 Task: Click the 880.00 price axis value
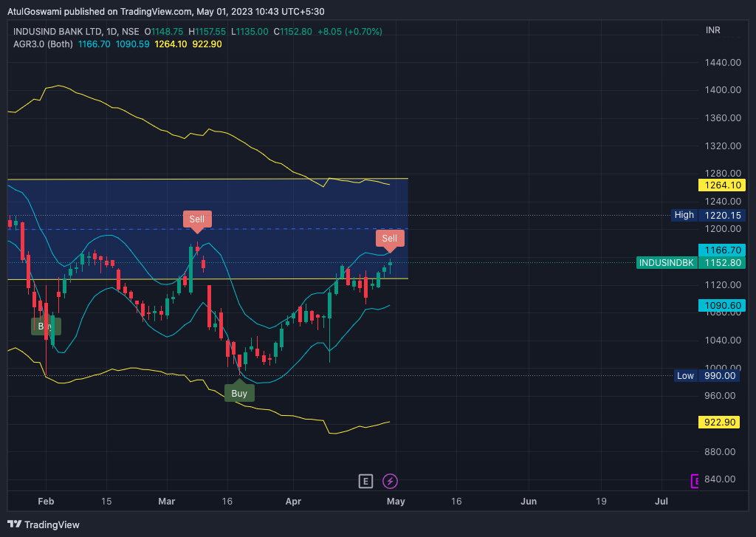tap(720, 452)
